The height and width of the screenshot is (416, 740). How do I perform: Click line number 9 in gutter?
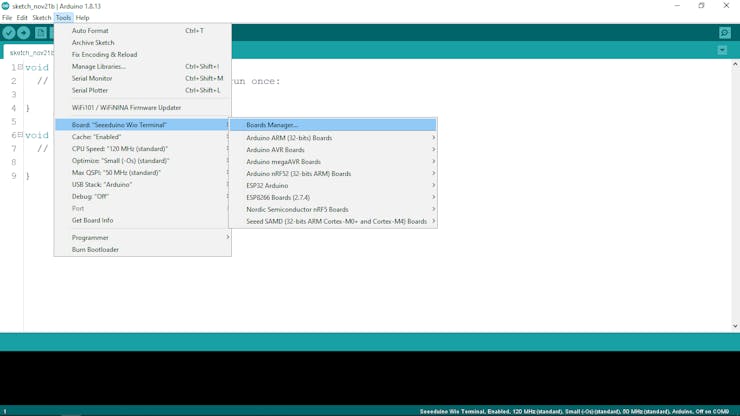[x=14, y=176]
